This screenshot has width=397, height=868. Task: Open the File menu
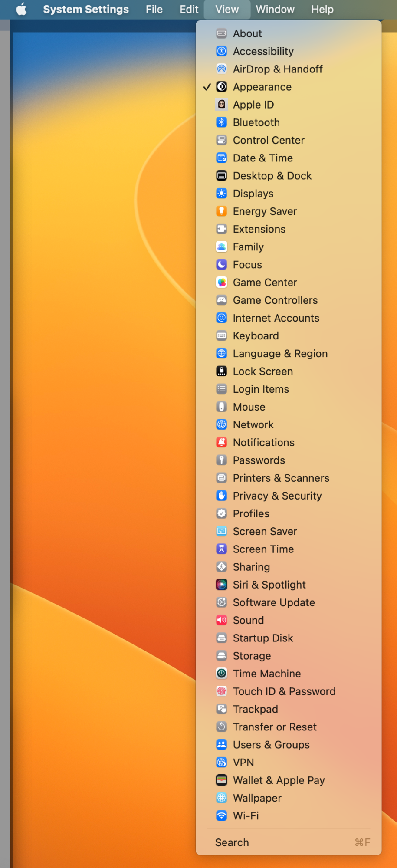(154, 9)
